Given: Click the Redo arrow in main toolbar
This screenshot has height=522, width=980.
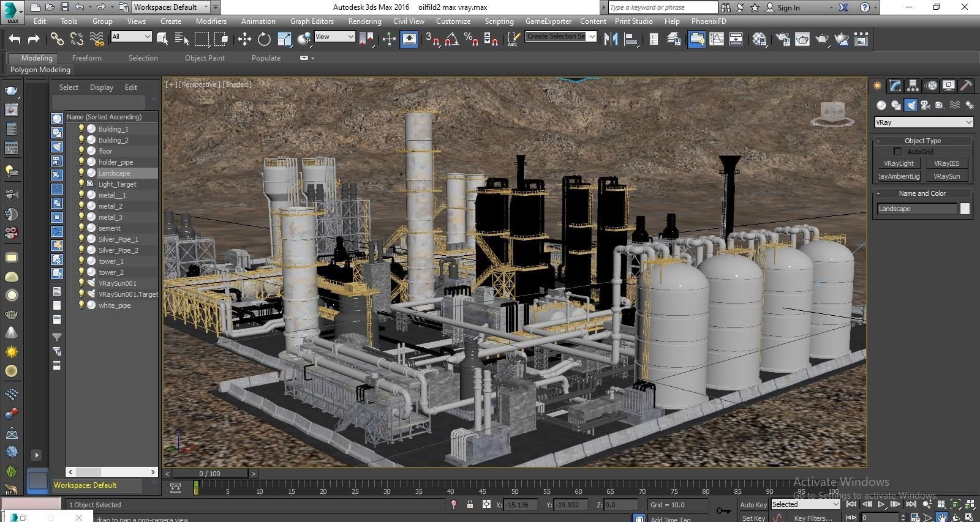Looking at the screenshot, I should (x=34, y=39).
